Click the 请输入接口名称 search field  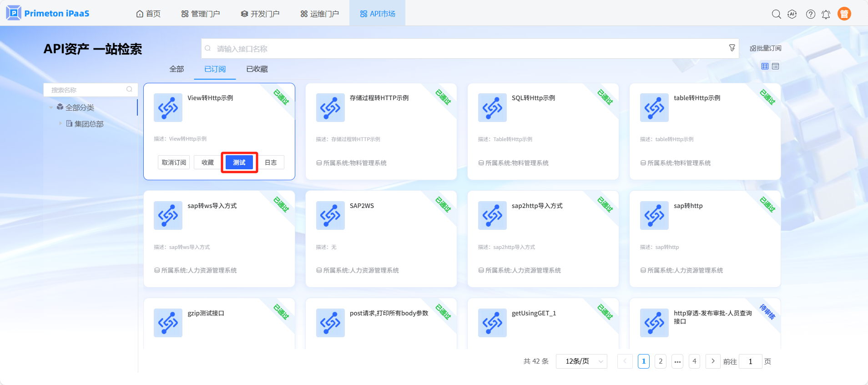464,49
